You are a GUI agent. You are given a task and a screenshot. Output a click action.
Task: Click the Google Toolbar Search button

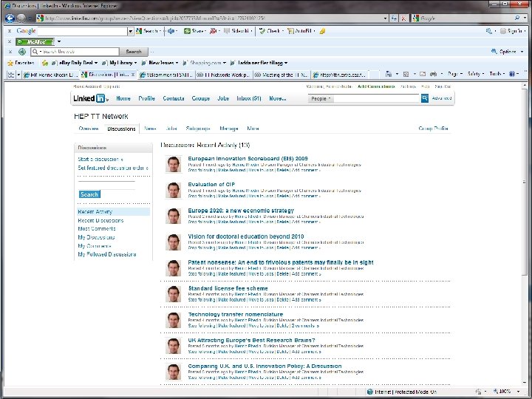(x=148, y=31)
